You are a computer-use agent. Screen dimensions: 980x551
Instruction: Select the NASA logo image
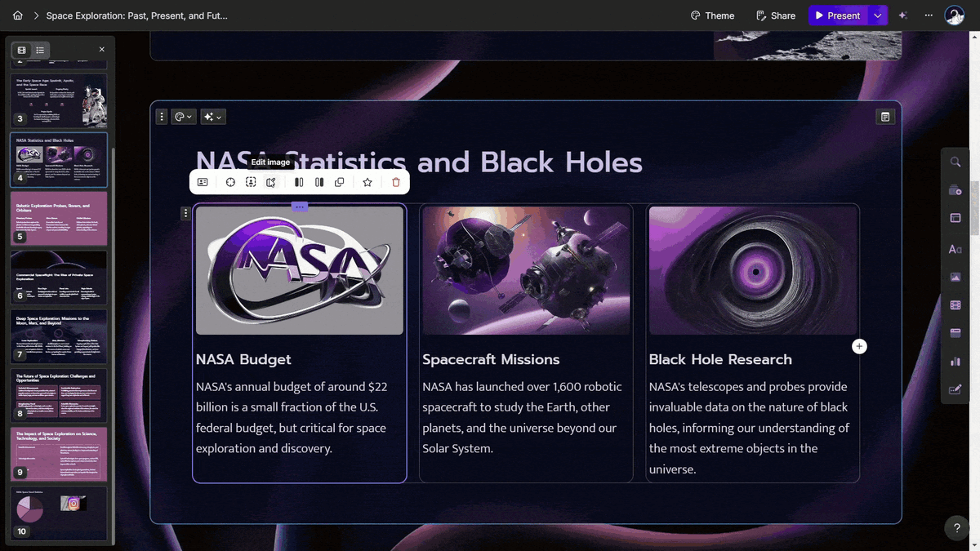(300, 270)
